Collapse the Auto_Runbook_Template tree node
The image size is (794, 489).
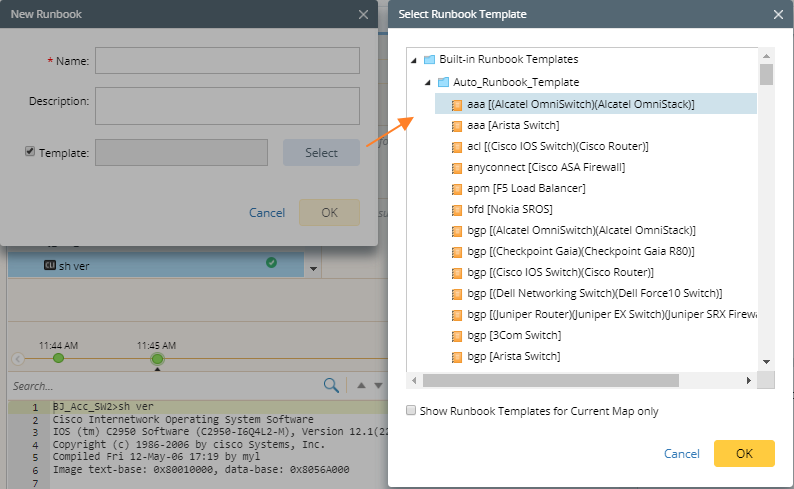pos(428,82)
